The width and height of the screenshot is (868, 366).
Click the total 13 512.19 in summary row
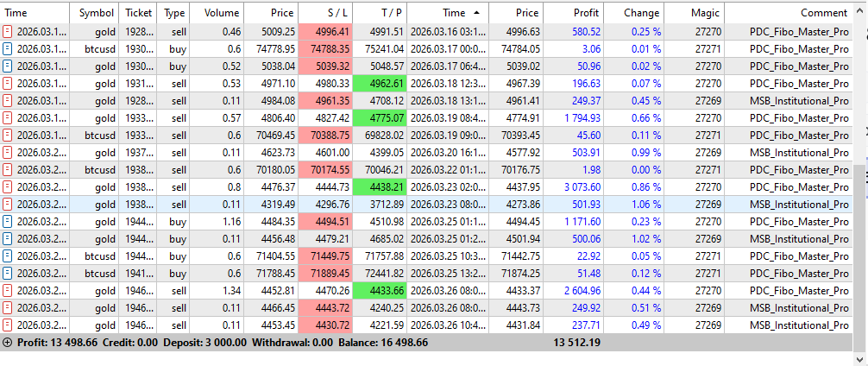[577, 343]
